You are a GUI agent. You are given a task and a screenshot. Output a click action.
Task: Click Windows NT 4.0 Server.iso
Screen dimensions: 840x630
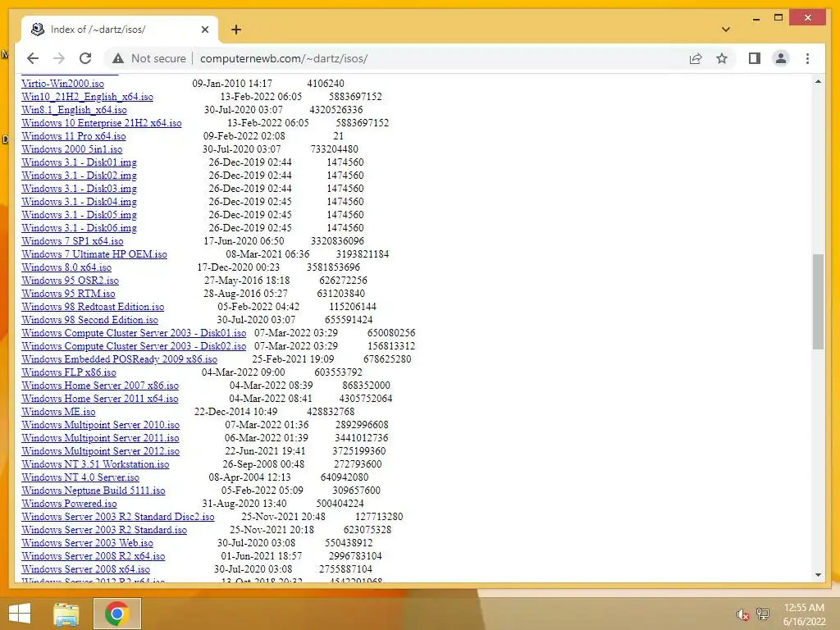click(80, 477)
